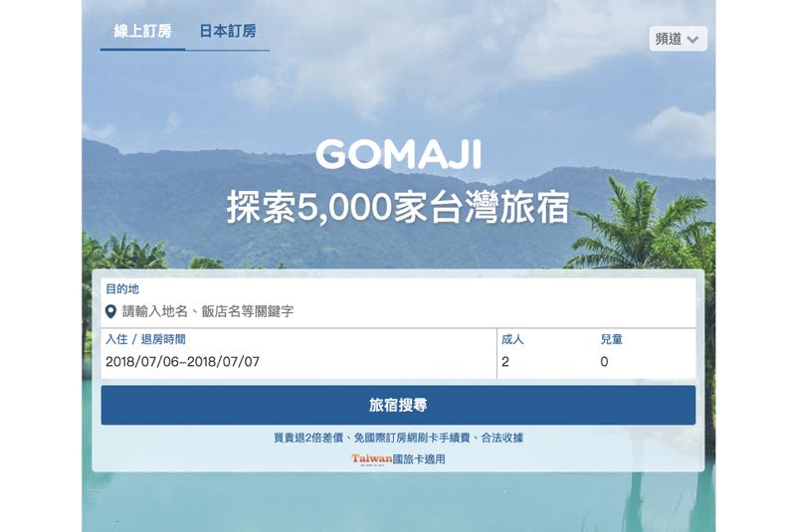Click the GOMAJI logo
Viewport: 796px width, 532px height.
[x=399, y=154]
